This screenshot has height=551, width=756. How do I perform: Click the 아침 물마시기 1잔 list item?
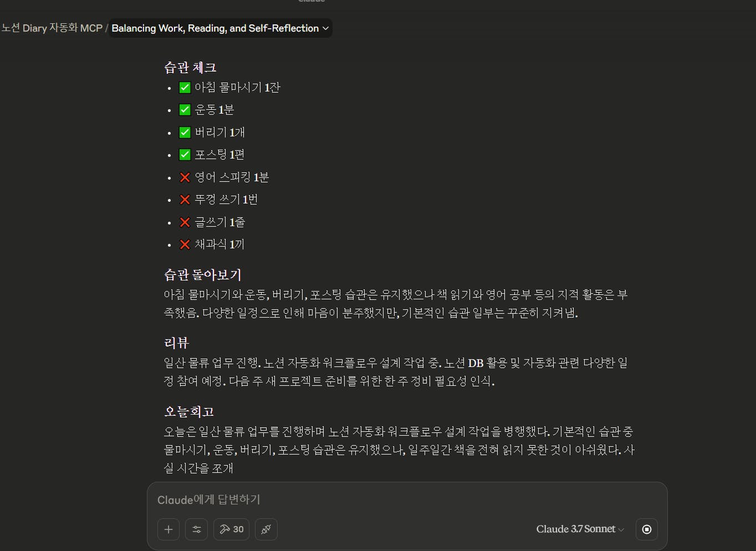point(230,88)
